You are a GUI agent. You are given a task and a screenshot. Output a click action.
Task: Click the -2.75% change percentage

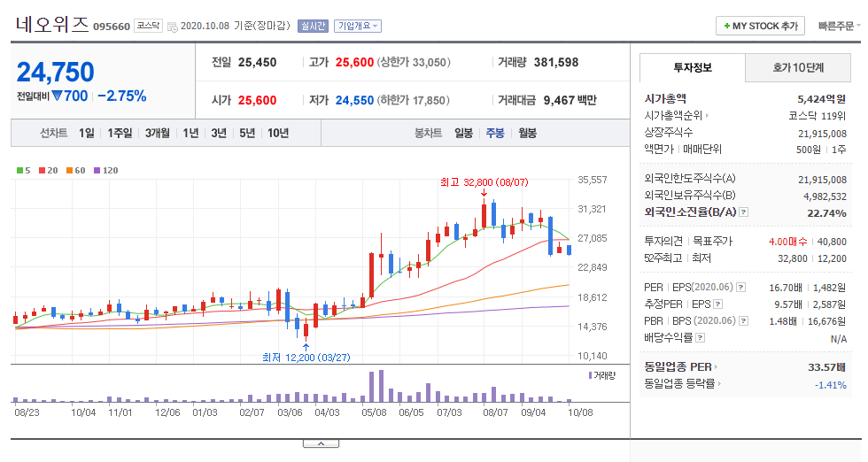pos(122,96)
